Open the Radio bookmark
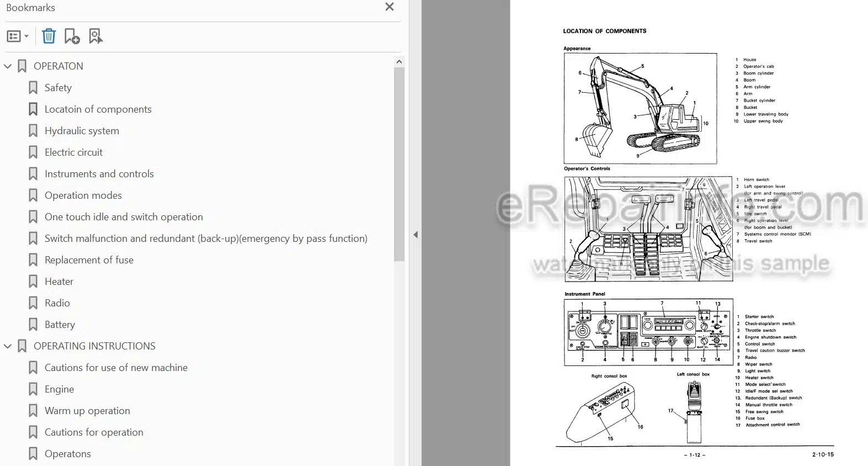 click(x=57, y=303)
